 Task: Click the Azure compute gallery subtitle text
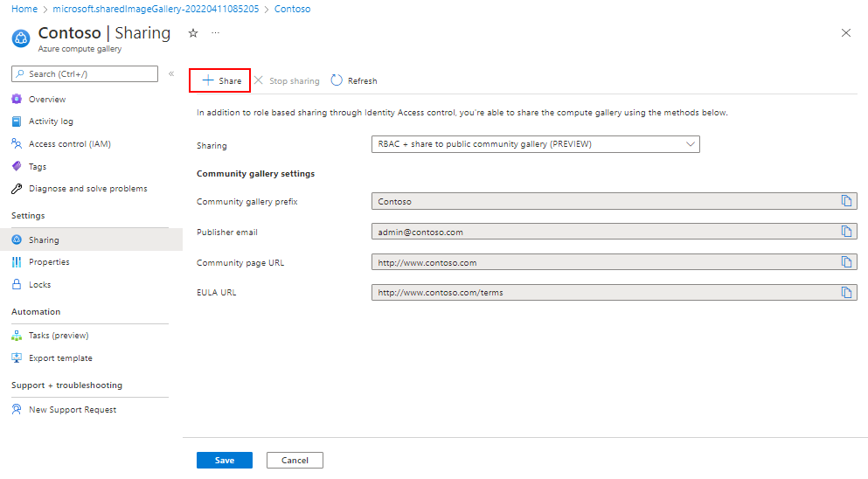80,49
